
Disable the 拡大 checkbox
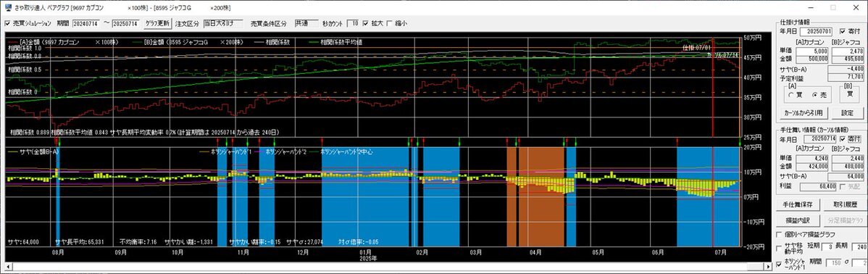point(364,23)
